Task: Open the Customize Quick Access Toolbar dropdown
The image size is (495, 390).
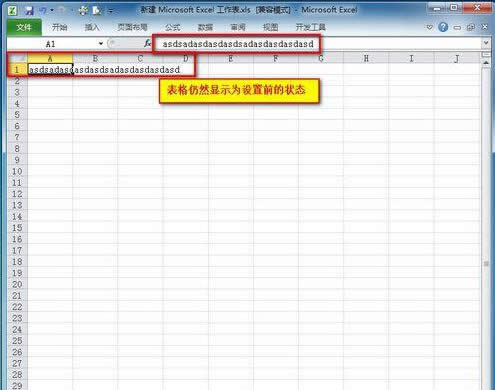Action: click(x=111, y=11)
